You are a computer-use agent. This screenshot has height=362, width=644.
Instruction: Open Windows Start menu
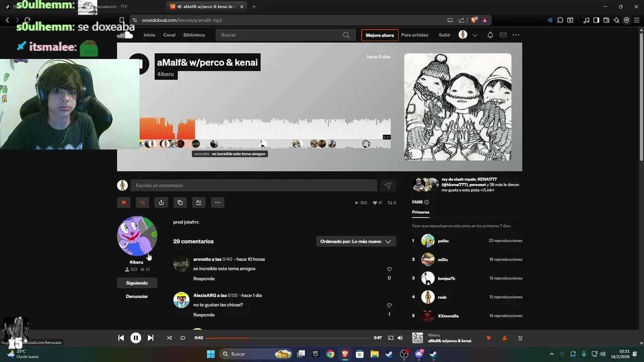pyautogui.click(x=211, y=354)
